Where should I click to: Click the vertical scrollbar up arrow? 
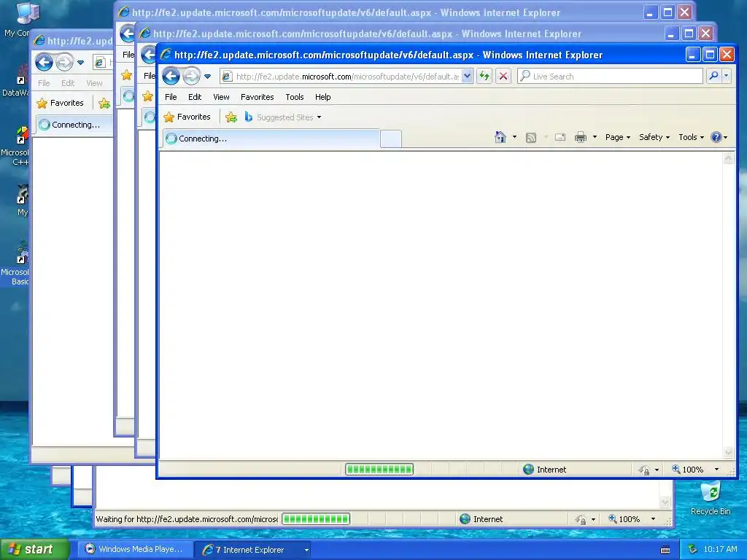pyautogui.click(x=729, y=158)
